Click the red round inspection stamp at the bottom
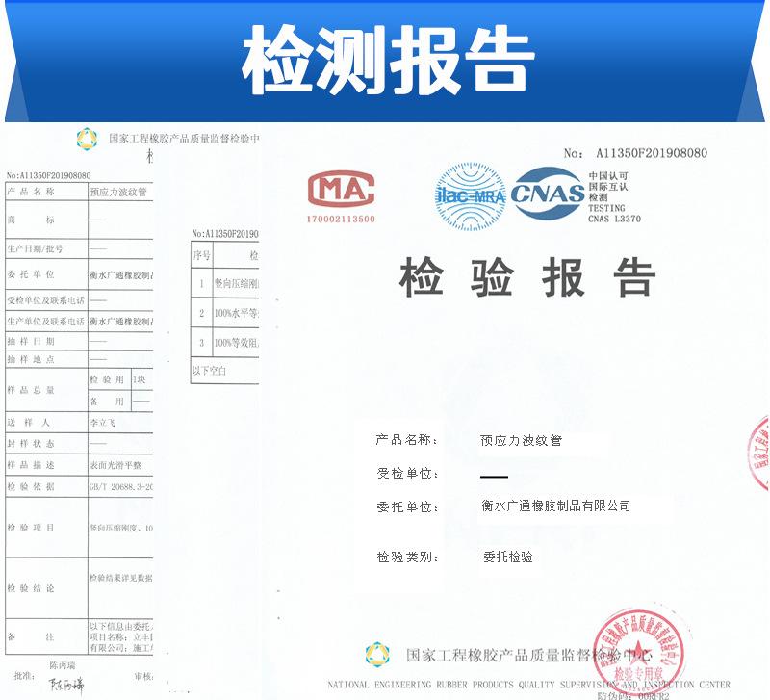Image resolution: width=770 pixels, height=700 pixels. 638,653
